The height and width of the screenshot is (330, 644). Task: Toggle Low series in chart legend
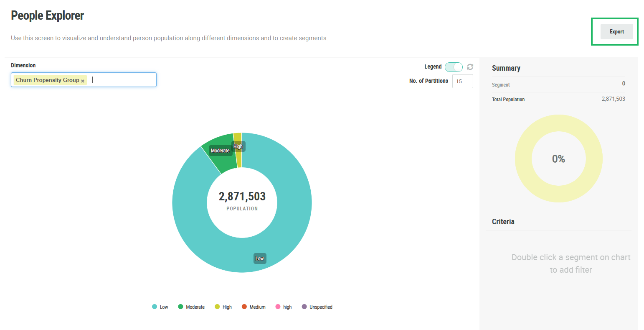pyautogui.click(x=160, y=307)
